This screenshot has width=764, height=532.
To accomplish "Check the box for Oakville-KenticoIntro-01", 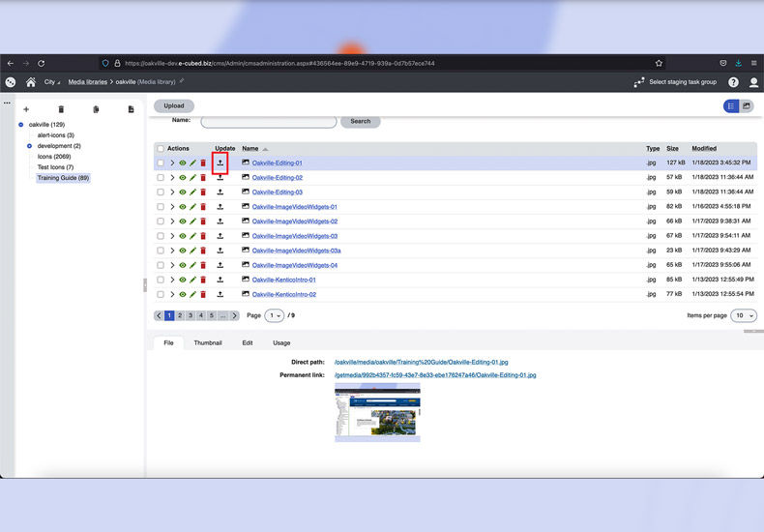I will click(161, 280).
